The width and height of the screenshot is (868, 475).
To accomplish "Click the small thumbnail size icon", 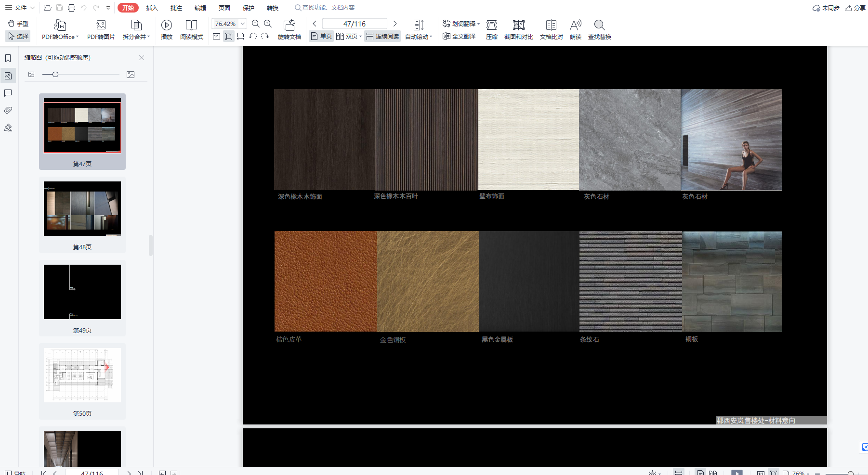I will 31,75.
